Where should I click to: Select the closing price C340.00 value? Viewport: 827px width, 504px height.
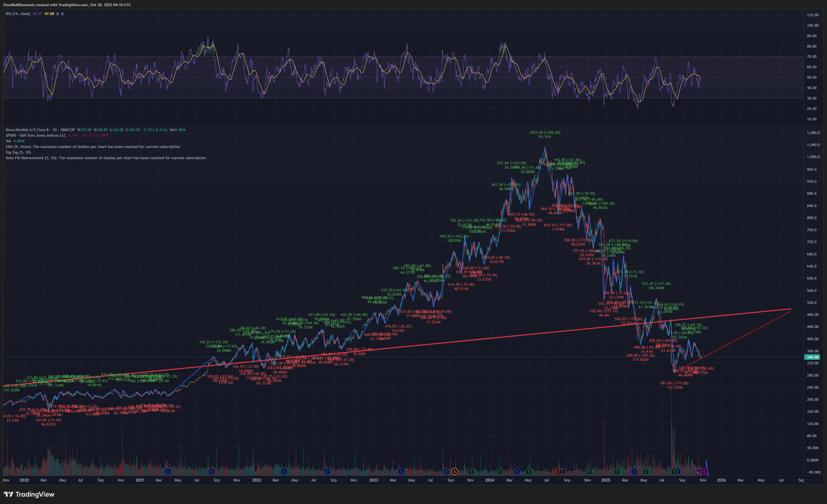click(133, 129)
